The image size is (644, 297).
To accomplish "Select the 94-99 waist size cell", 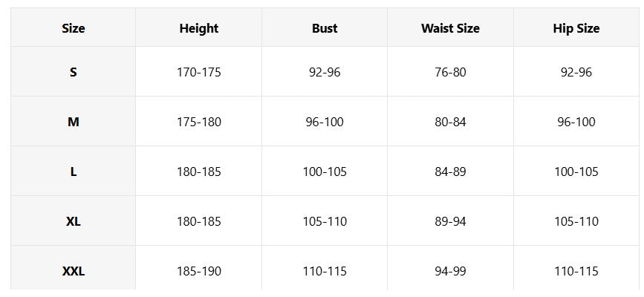I will 450,269.
